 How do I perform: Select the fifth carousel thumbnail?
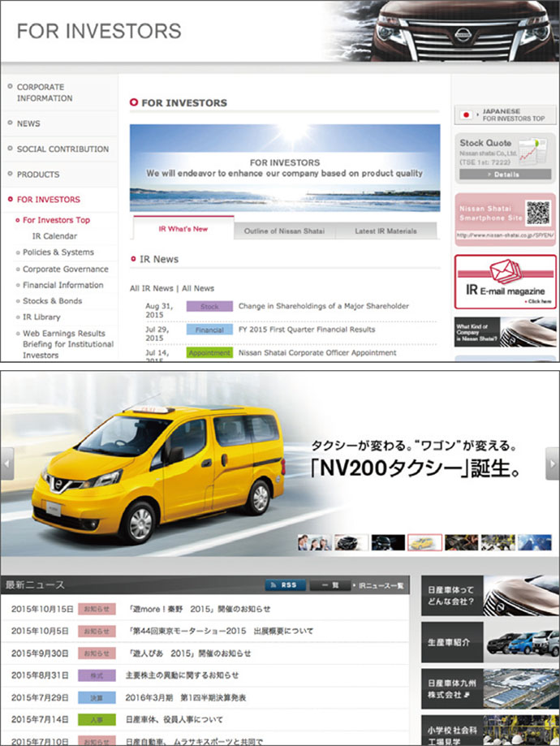[x=462, y=542]
